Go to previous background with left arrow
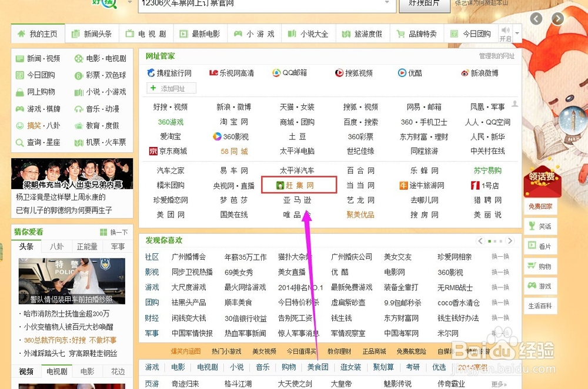This screenshot has height=389, width=588. [536, 18]
